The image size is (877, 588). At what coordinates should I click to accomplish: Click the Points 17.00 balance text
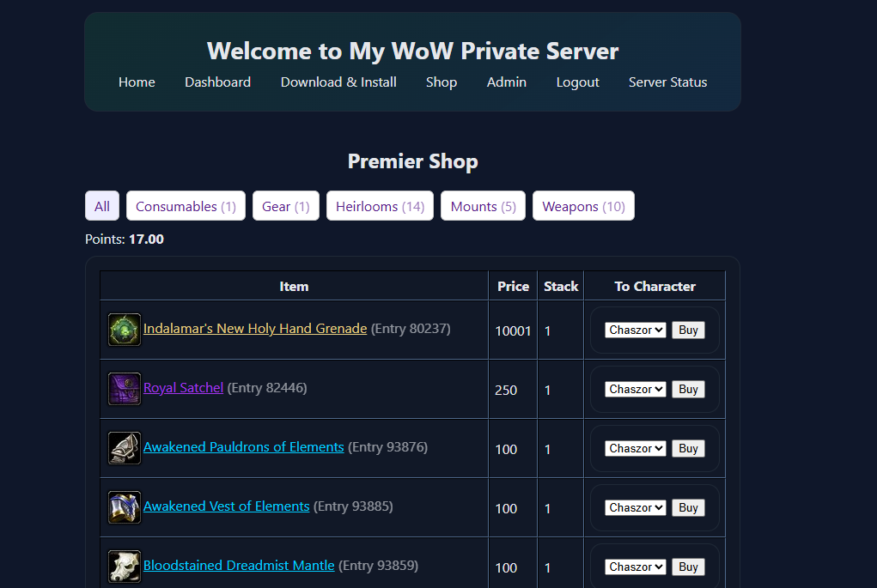pyautogui.click(x=125, y=239)
